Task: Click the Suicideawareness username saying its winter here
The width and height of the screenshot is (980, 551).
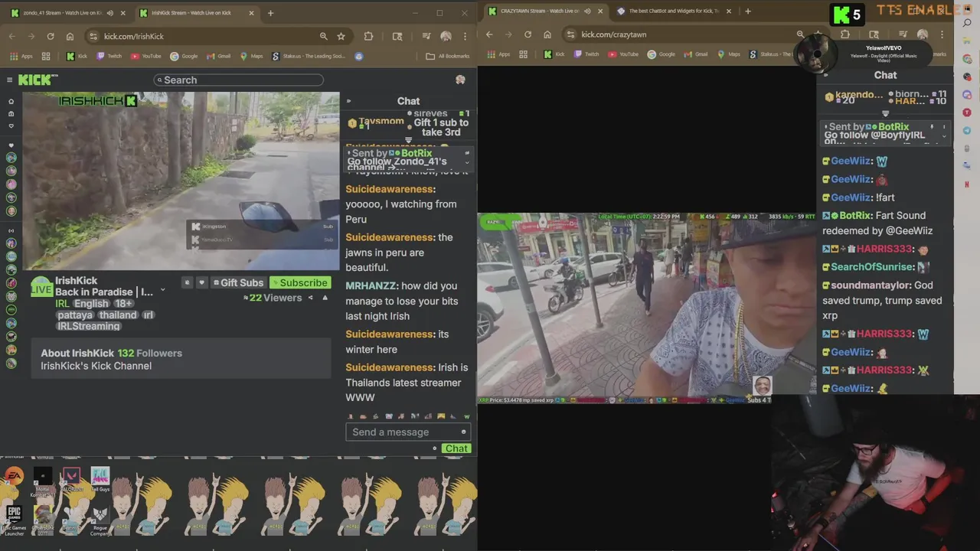Action: point(389,334)
